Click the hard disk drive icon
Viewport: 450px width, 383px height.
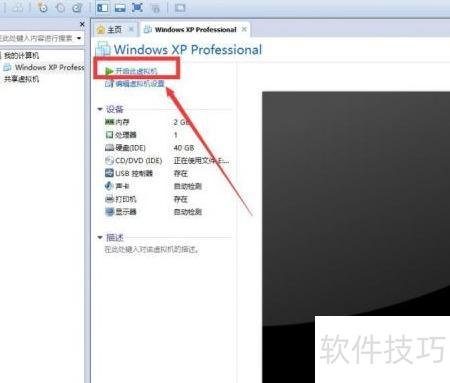[109, 148]
